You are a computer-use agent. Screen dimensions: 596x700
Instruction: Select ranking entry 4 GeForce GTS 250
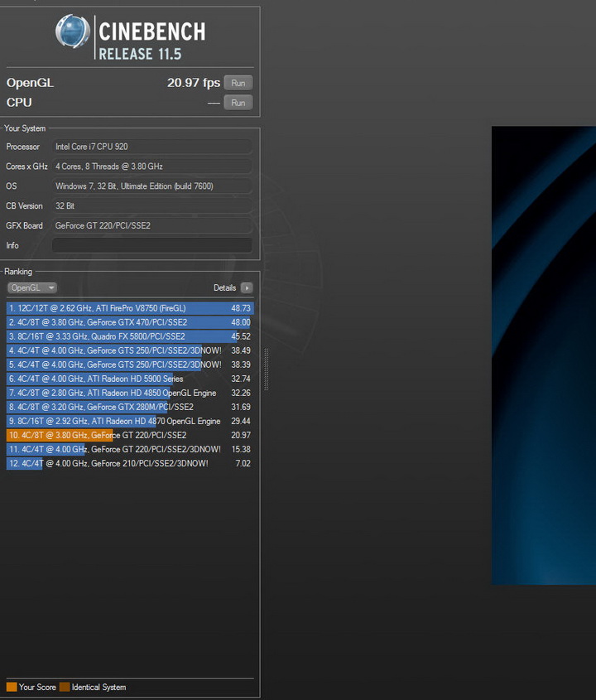[x=130, y=350]
